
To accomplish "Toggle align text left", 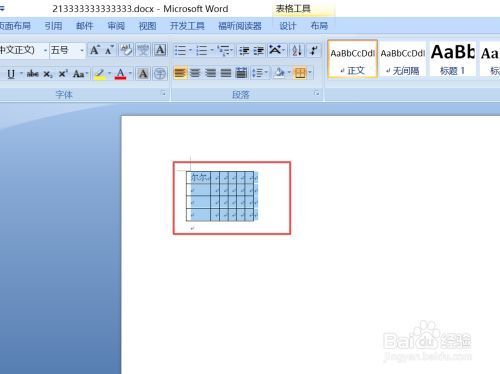I will coord(180,73).
